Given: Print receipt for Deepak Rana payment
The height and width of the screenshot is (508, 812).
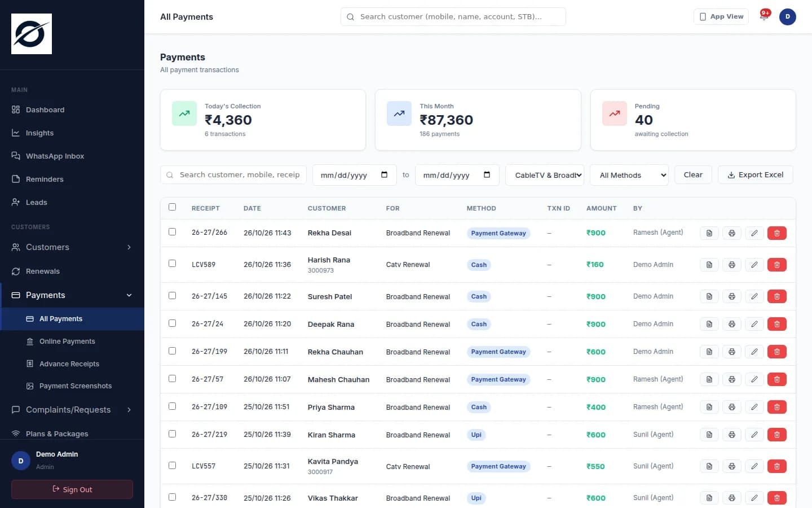Looking at the screenshot, I should (732, 324).
